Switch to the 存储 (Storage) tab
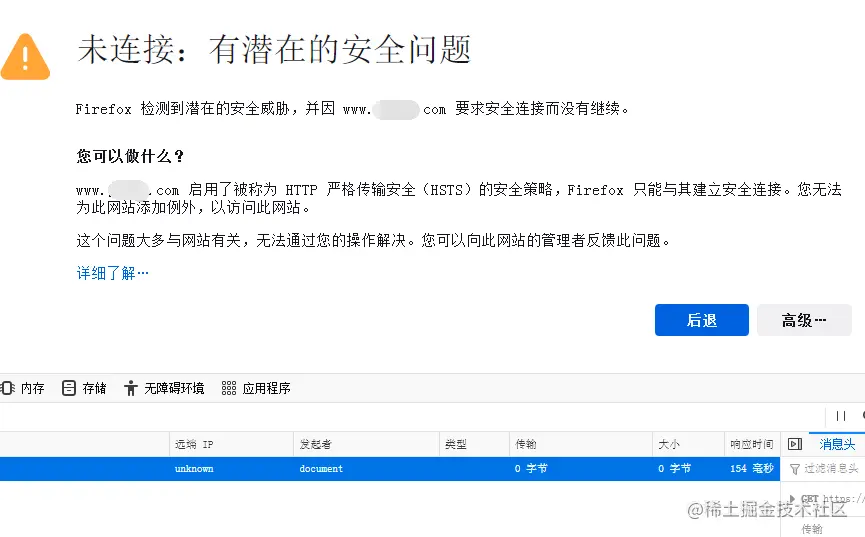Screen dimensions: 865x537 84,389
